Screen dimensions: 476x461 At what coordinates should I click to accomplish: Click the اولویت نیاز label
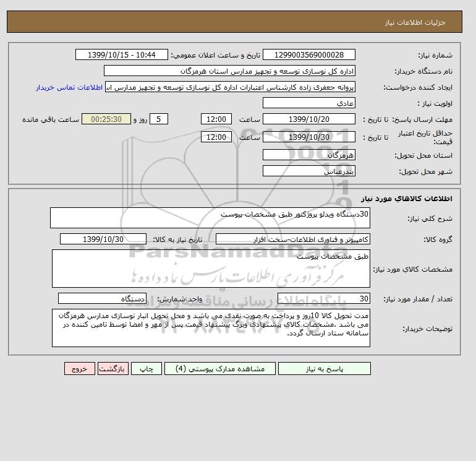pyautogui.click(x=435, y=103)
